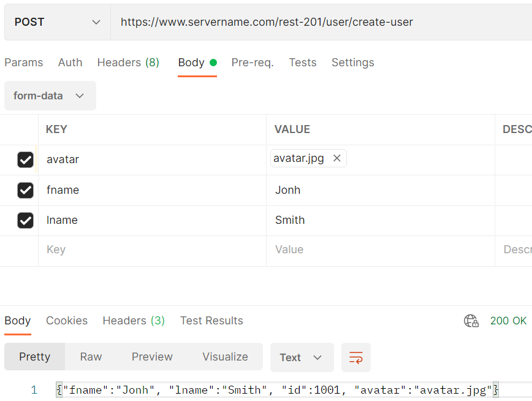Expand the form-data body type dropdown
532x401 pixels.
click(50, 96)
